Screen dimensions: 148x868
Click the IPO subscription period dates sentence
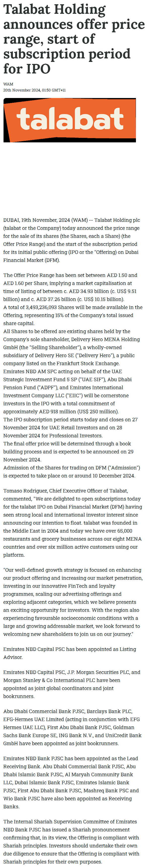[x=70, y=428]
